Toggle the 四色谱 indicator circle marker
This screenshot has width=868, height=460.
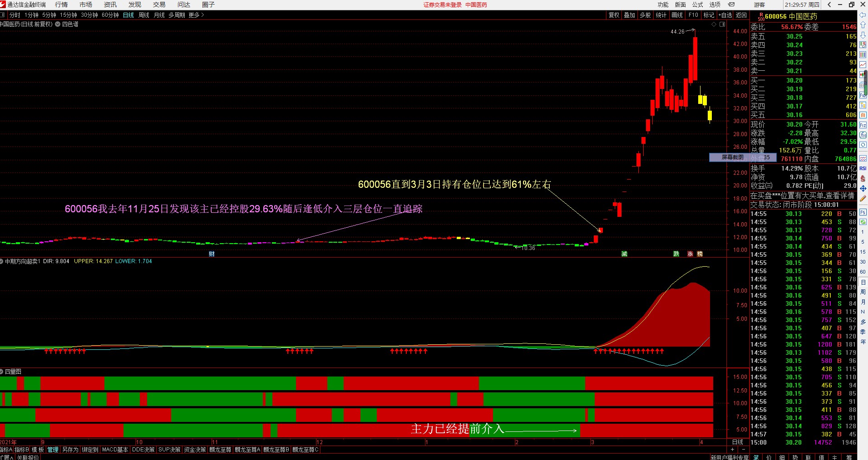[x=58, y=24]
